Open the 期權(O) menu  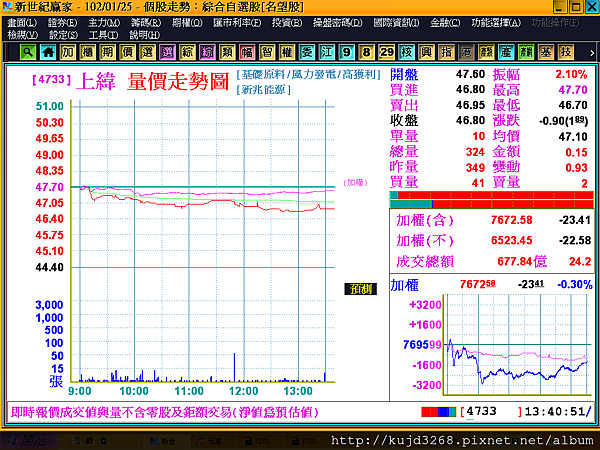click(x=187, y=23)
